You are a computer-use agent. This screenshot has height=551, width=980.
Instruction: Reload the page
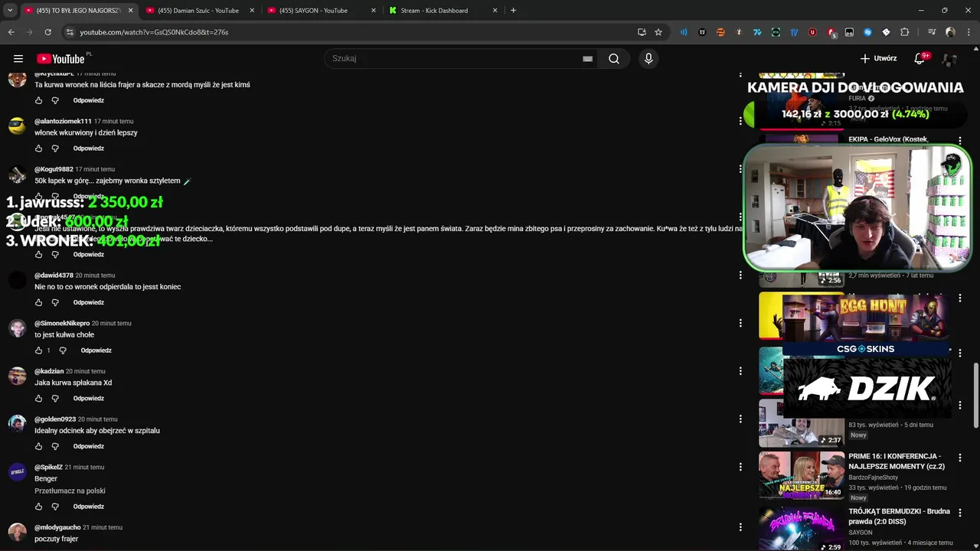pyautogui.click(x=47, y=32)
